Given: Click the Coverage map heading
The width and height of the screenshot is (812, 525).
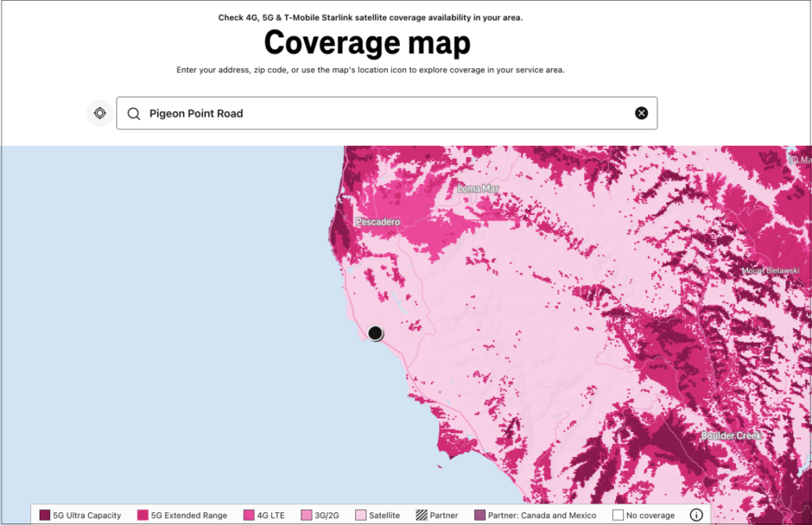Looking at the screenshot, I should (367, 43).
